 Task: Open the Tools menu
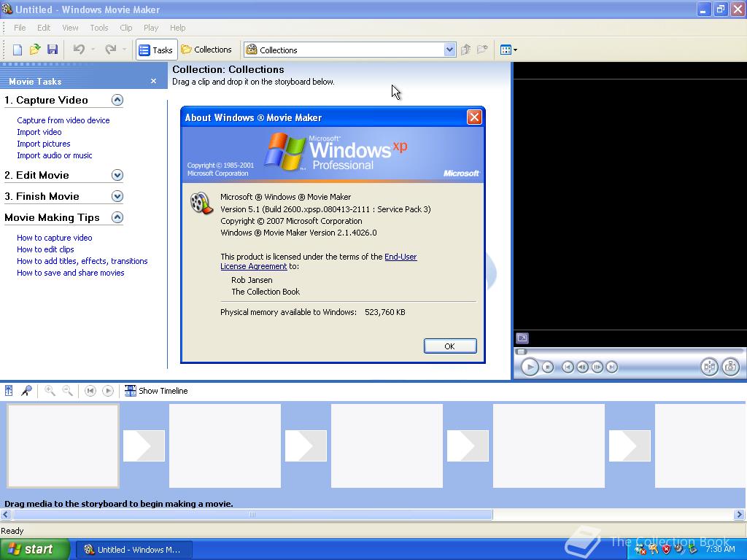(x=99, y=28)
